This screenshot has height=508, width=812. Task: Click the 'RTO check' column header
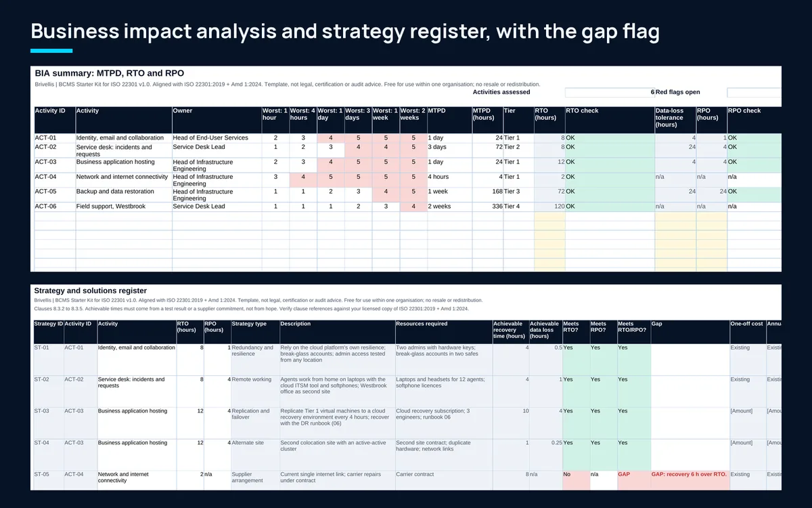[x=610, y=119]
